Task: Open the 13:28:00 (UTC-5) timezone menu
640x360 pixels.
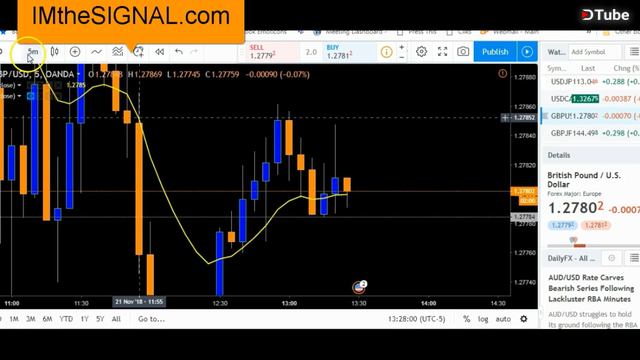Action: click(x=416, y=319)
